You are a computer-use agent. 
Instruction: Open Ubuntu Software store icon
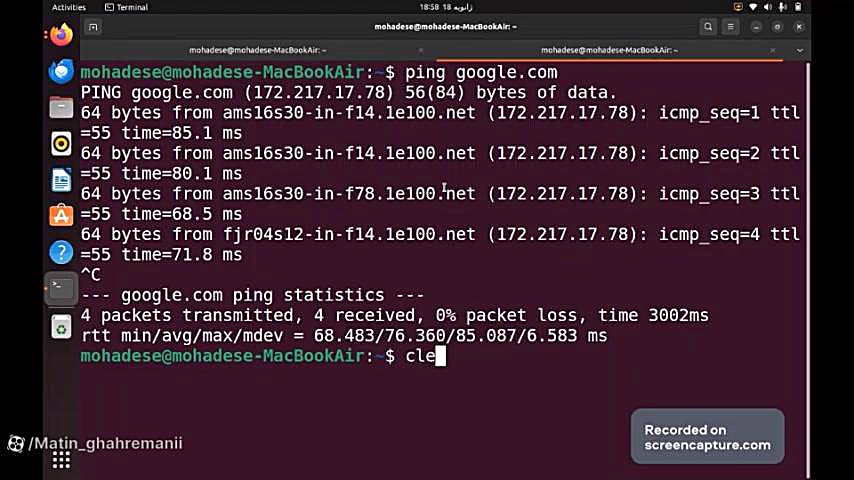(x=61, y=216)
